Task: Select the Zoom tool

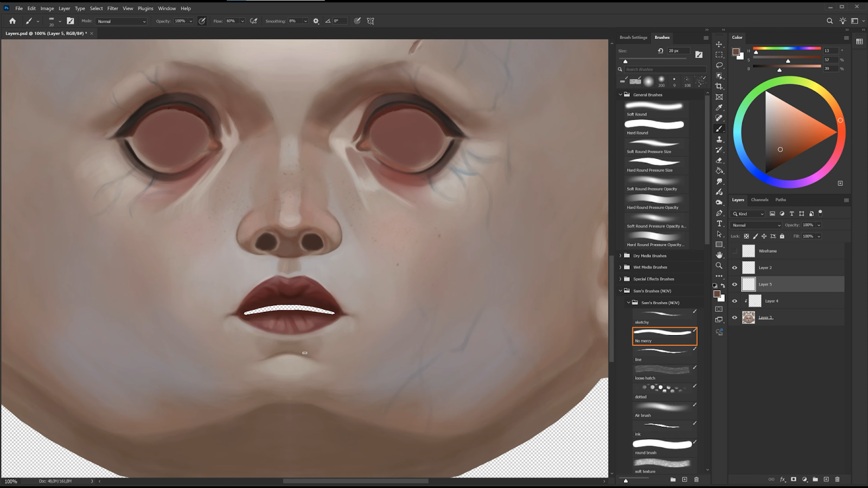Action: [x=719, y=266]
